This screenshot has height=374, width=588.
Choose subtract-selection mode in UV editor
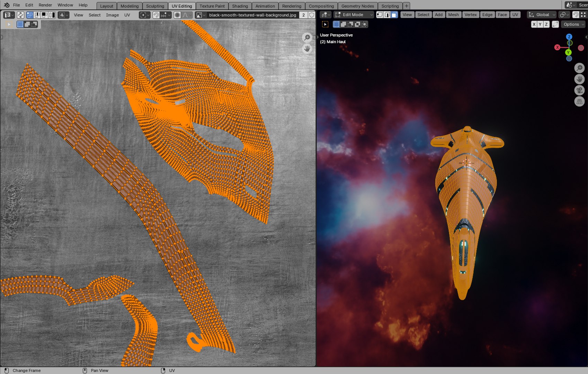34,24
